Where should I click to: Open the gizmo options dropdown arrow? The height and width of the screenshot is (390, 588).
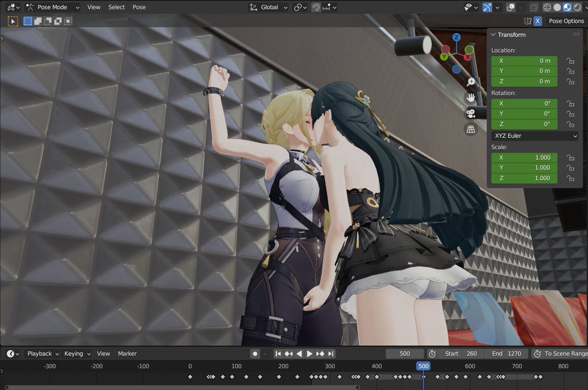498,7
